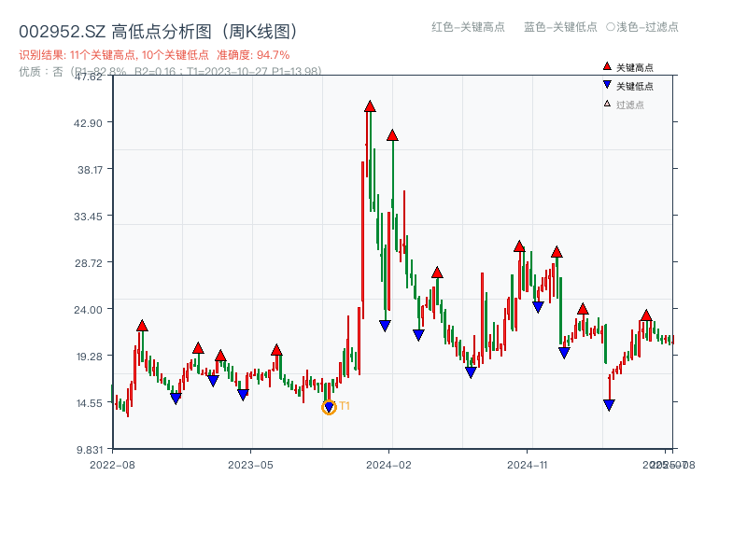The width and height of the screenshot is (747, 560).
Task: Click the 2022-08 date axis label
Action: [112, 465]
